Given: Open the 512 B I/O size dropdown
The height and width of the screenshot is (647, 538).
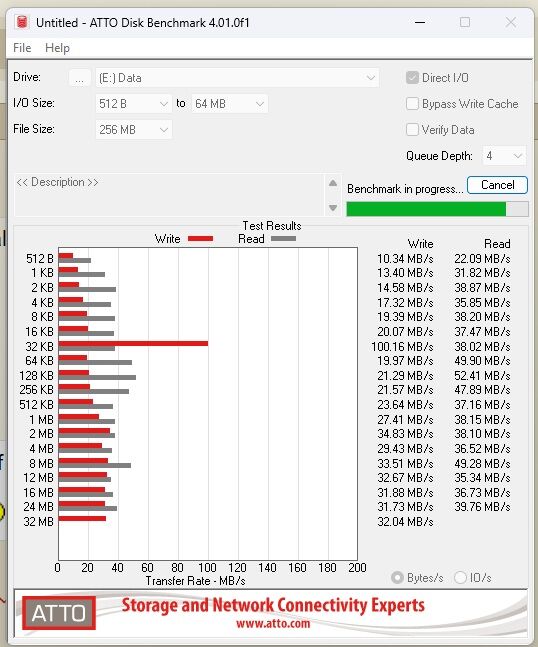Looking at the screenshot, I should (x=133, y=104).
